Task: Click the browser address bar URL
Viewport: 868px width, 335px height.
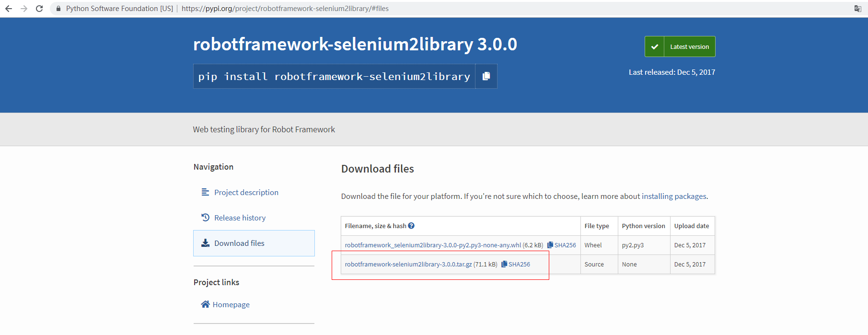Action: pos(285,9)
